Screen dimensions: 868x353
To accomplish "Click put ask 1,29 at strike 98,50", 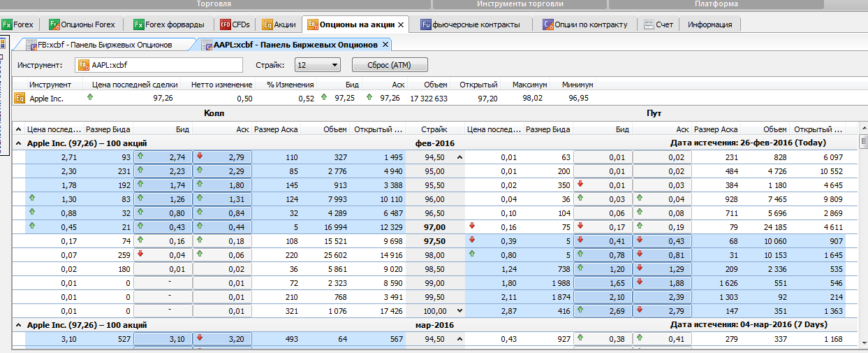I will pyautogui.click(x=663, y=269).
